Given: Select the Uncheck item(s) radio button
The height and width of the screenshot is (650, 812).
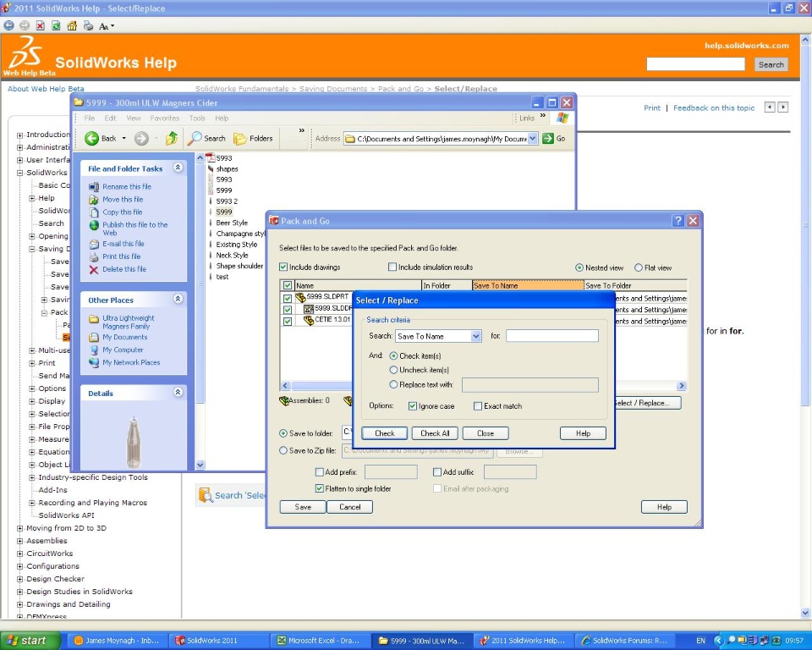Looking at the screenshot, I should [x=393, y=370].
